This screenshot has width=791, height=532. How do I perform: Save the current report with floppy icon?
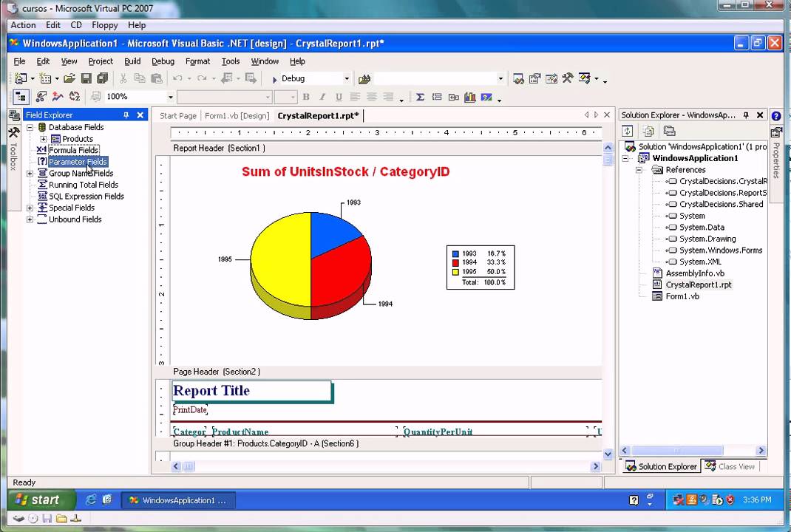pyautogui.click(x=86, y=78)
